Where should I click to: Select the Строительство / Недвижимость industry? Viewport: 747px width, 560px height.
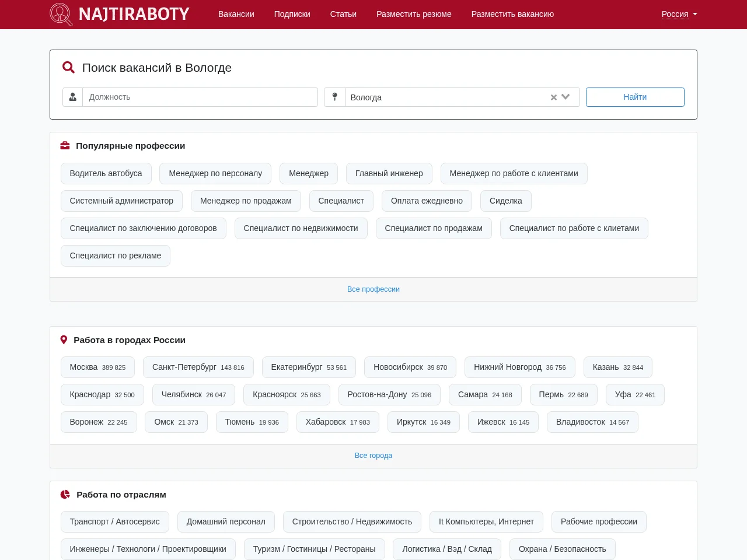(352, 522)
